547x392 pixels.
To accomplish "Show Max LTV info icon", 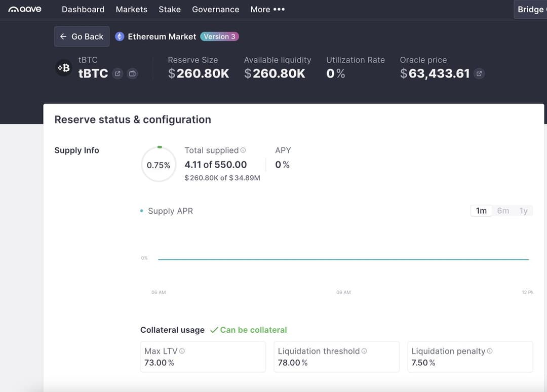I will click(x=182, y=351).
